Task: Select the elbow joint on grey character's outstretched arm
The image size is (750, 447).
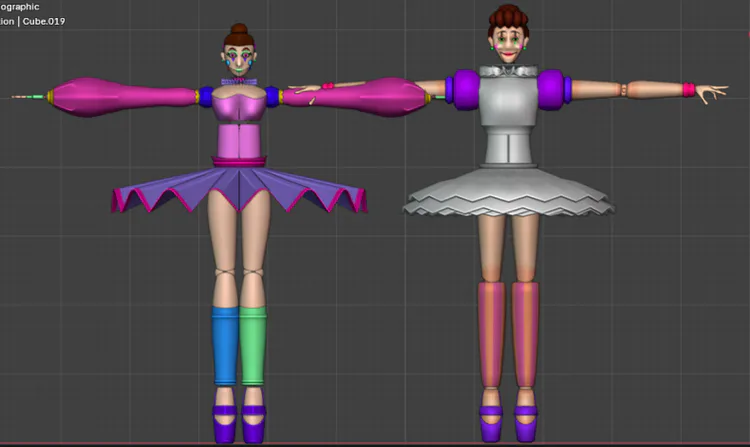Action: [623, 90]
